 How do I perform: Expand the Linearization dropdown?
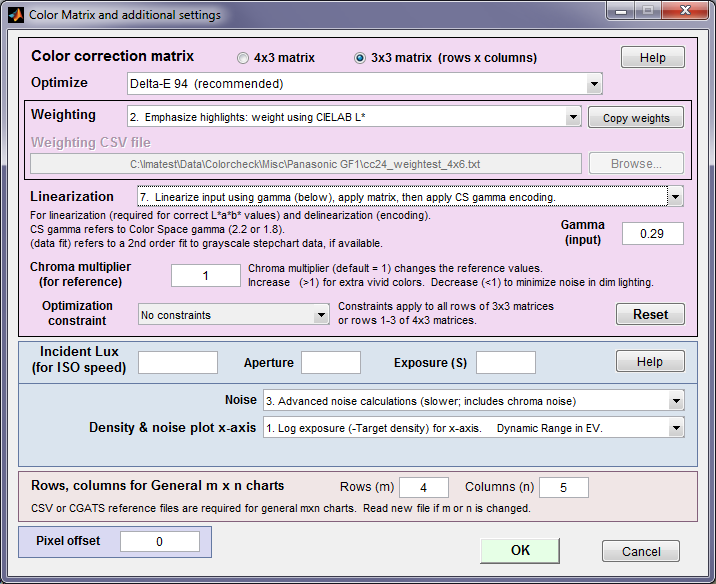(410, 197)
